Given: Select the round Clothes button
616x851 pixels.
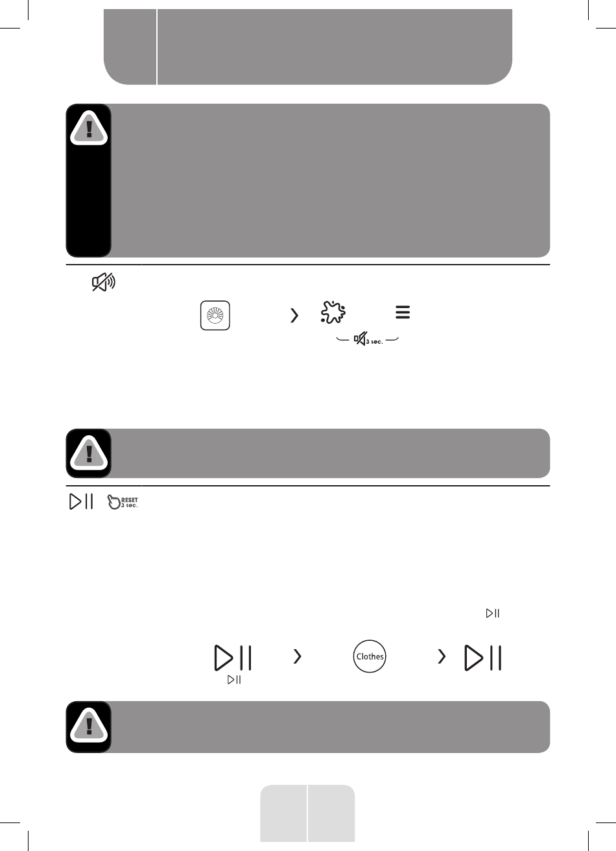Looking at the screenshot, I should (370, 656).
